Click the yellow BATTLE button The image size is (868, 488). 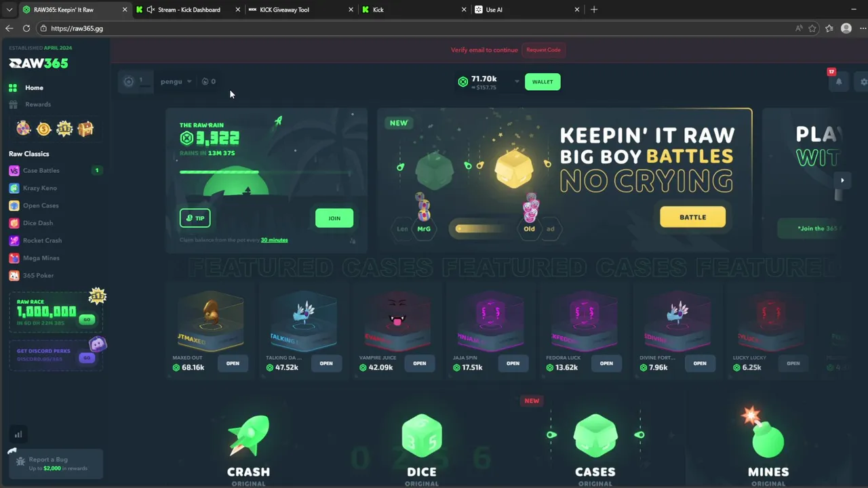tap(692, 217)
